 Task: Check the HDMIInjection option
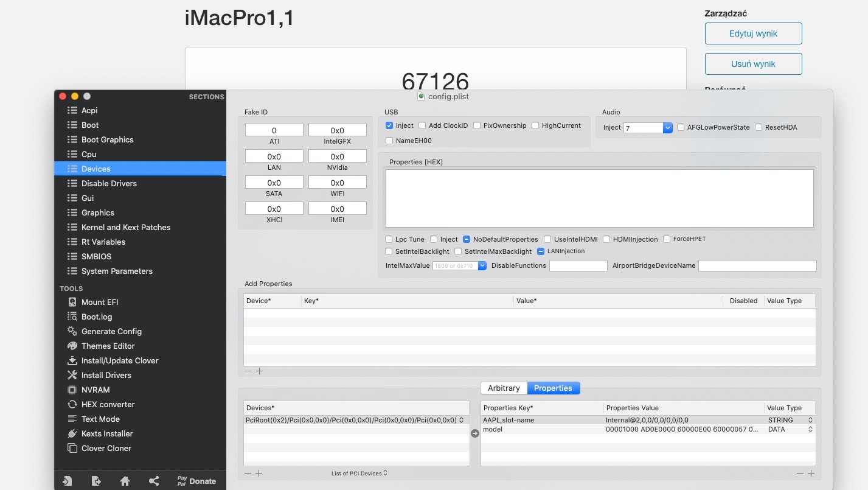tap(606, 239)
